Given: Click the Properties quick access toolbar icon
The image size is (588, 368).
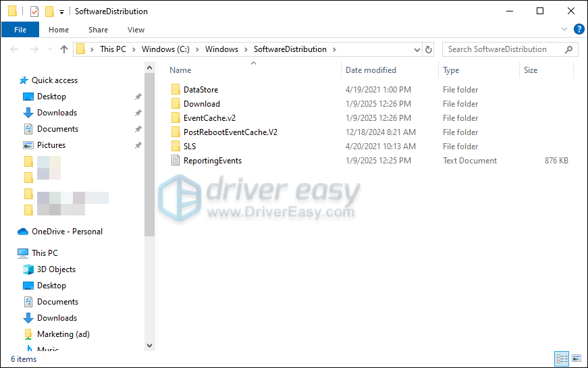Looking at the screenshot, I should [x=34, y=11].
